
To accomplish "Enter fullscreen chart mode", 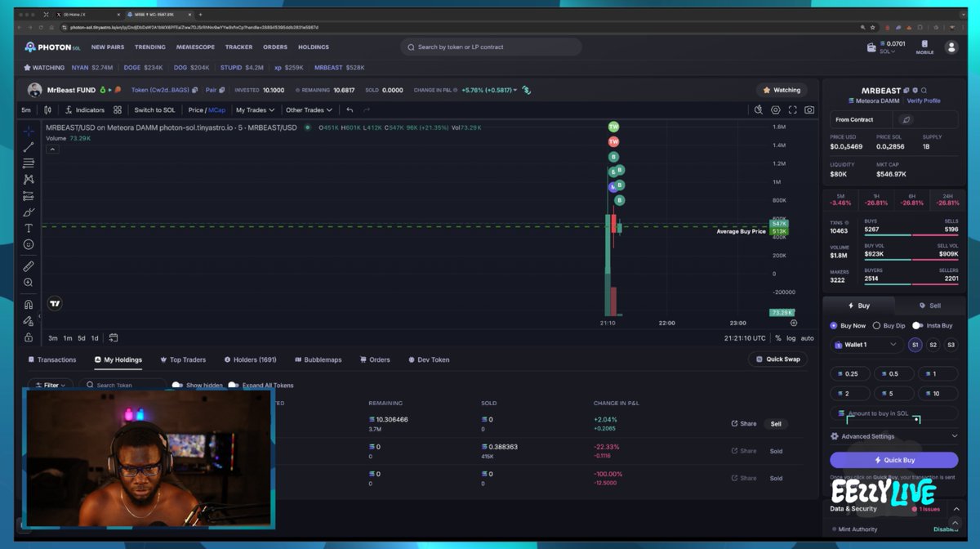I will [792, 109].
